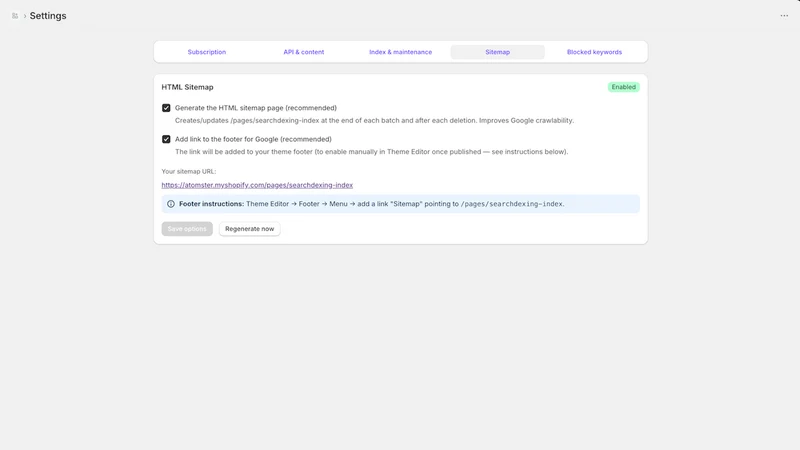Click the apps grid icon beside Settings
This screenshot has height=450, width=800.
pos(15,16)
